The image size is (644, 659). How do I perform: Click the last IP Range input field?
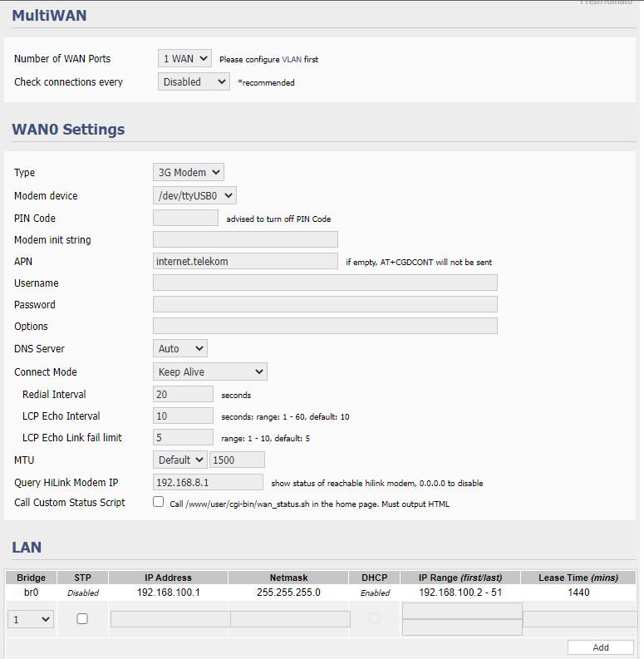tap(462, 627)
